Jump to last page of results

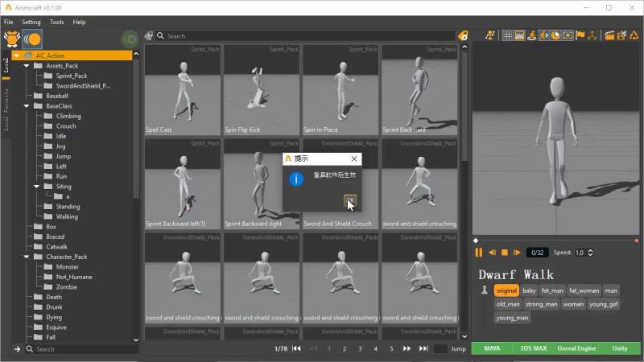(x=423, y=348)
